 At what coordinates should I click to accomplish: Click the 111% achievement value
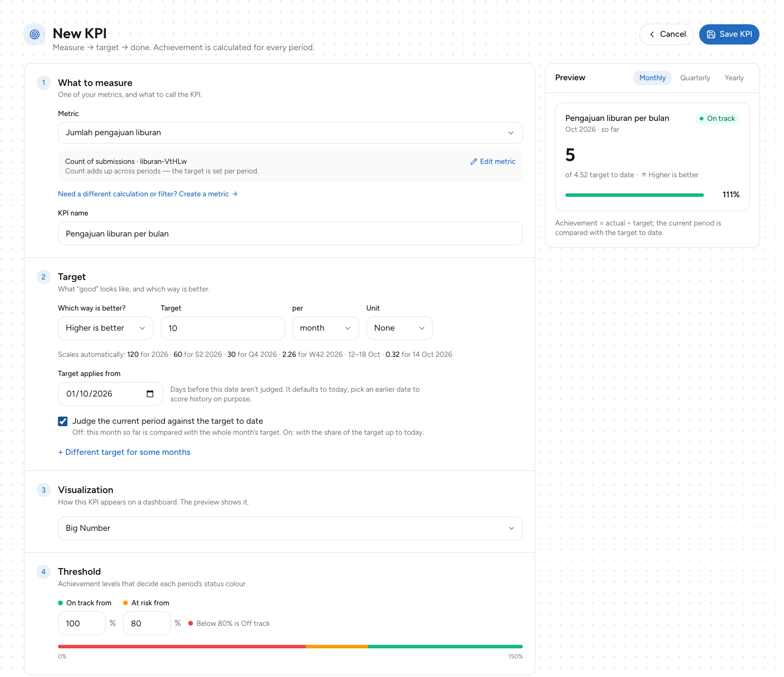tap(731, 194)
